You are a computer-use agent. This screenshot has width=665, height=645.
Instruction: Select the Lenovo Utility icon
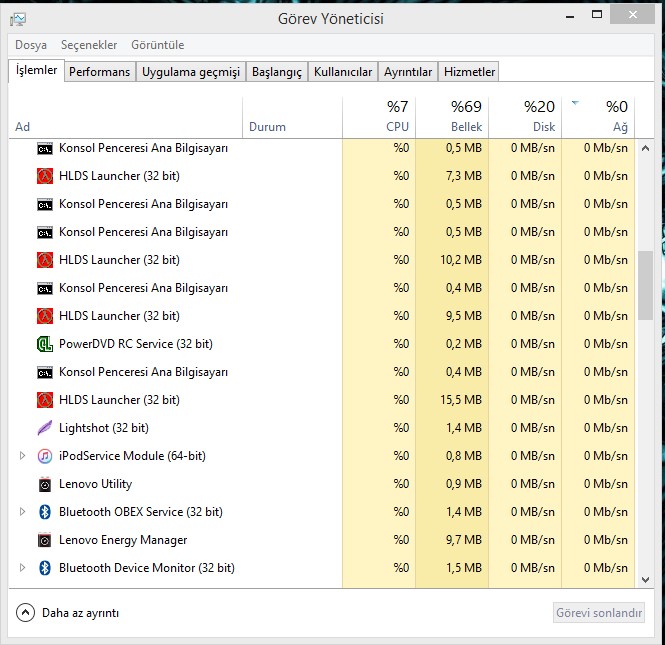(44, 484)
